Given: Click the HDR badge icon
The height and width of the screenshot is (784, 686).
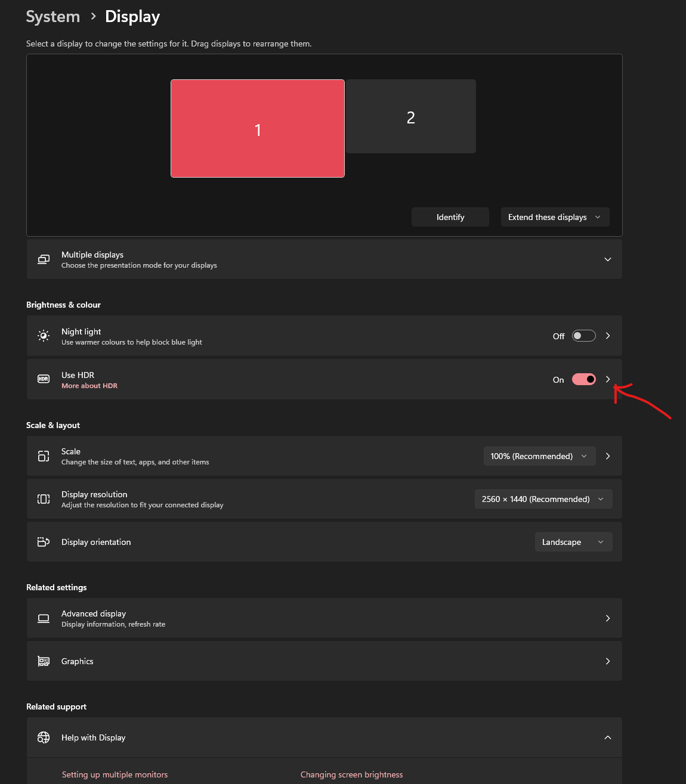Looking at the screenshot, I should (x=43, y=379).
